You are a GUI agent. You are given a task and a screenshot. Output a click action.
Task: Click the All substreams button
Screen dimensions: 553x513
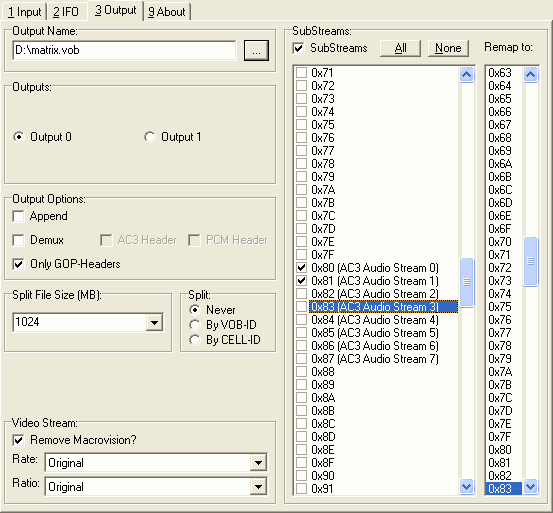[400, 48]
